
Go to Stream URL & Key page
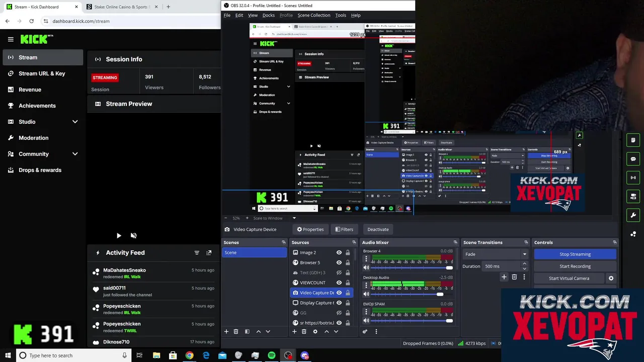click(43, 73)
